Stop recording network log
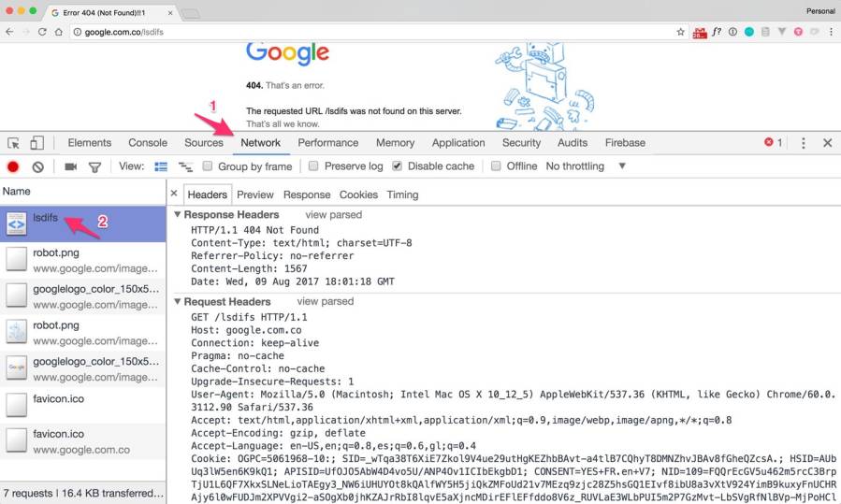 click(x=13, y=166)
